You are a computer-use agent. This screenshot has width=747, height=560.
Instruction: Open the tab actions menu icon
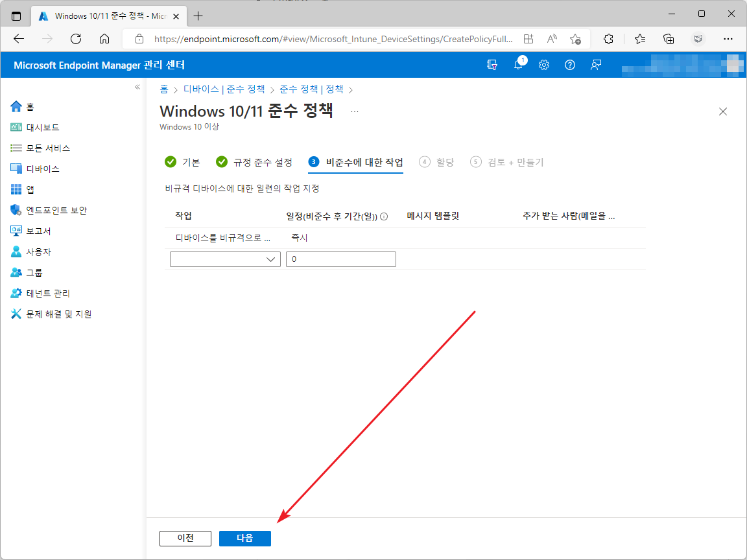[16, 16]
